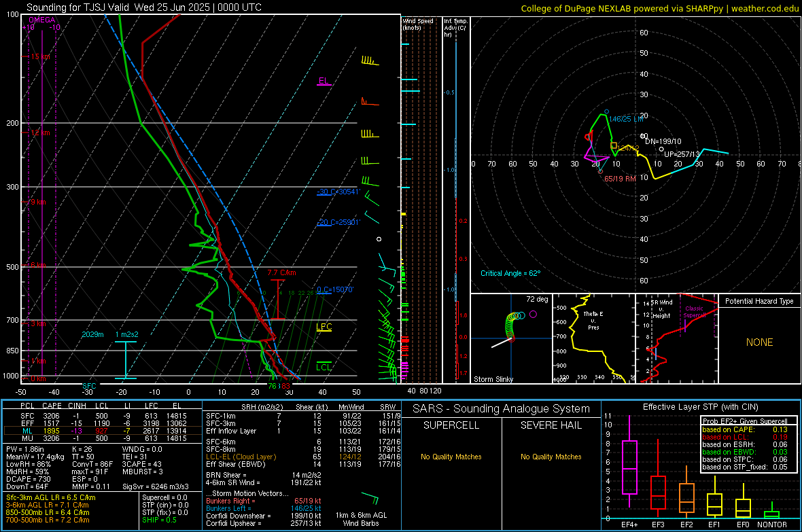This screenshot has height=532, width=802.
Task: Click the 'MBURST = 3' value
Action: point(142,472)
